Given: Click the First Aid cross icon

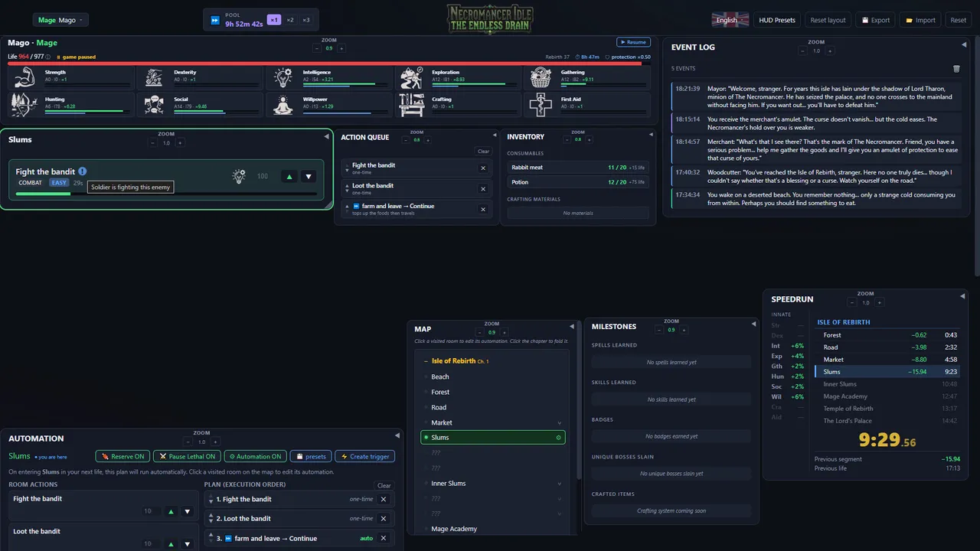Looking at the screenshot, I should (x=541, y=105).
